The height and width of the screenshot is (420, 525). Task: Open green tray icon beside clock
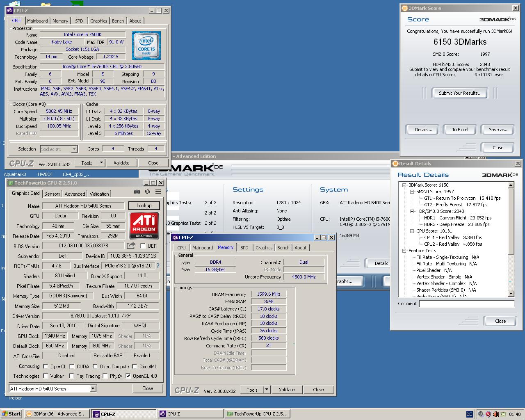[503, 414]
